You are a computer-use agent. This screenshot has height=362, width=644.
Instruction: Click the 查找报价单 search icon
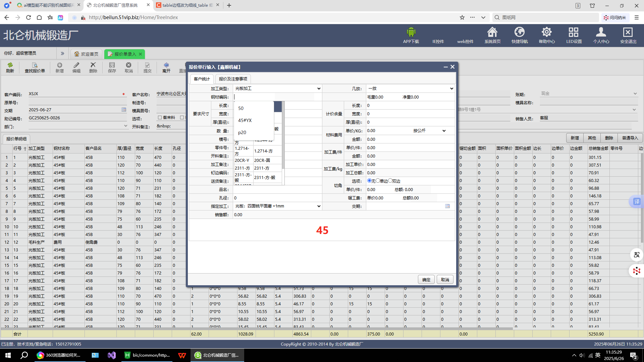35,65
